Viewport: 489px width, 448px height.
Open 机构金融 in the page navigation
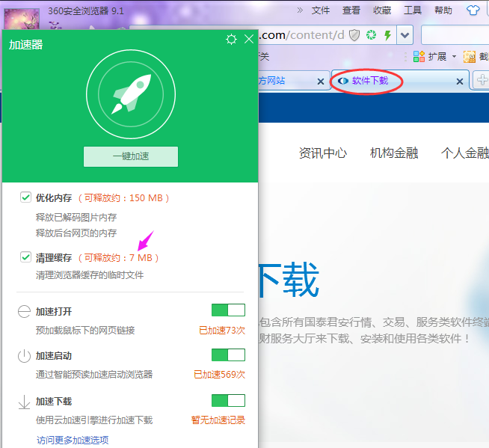(x=394, y=153)
